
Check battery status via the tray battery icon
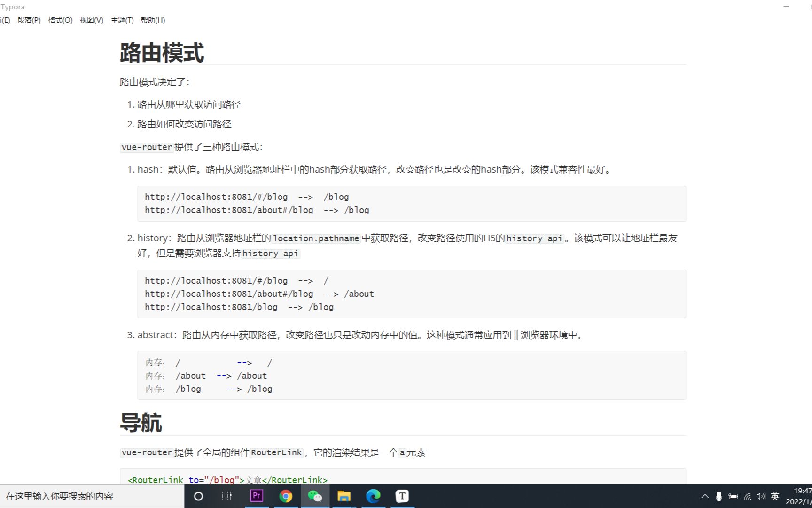tap(733, 496)
